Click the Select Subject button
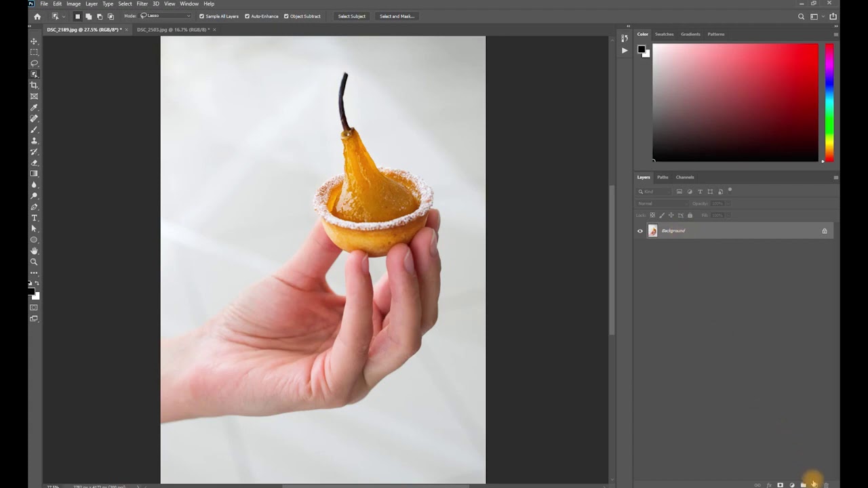 tap(351, 16)
